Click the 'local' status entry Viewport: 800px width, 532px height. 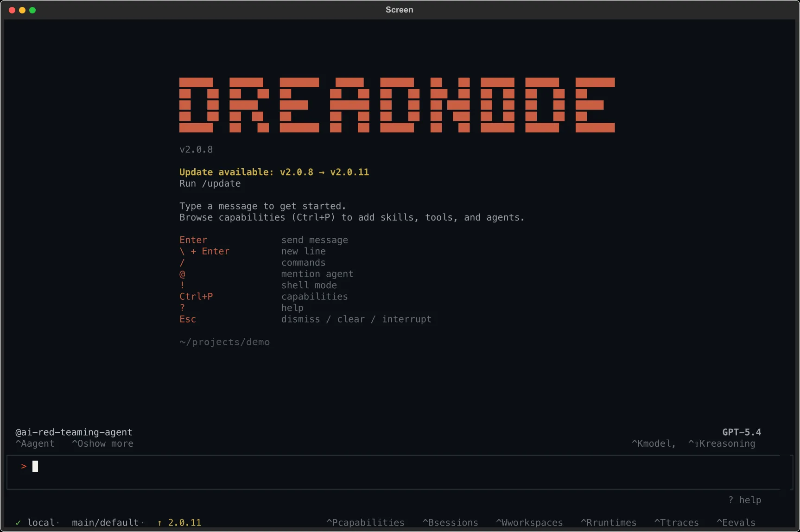41,523
